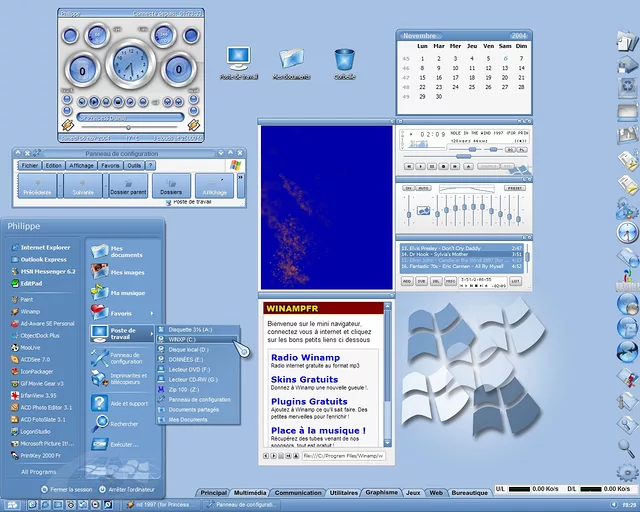The width and height of the screenshot is (640, 512).
Task: Open the Poste de travail desktop icon
Action: coord(238,60)
